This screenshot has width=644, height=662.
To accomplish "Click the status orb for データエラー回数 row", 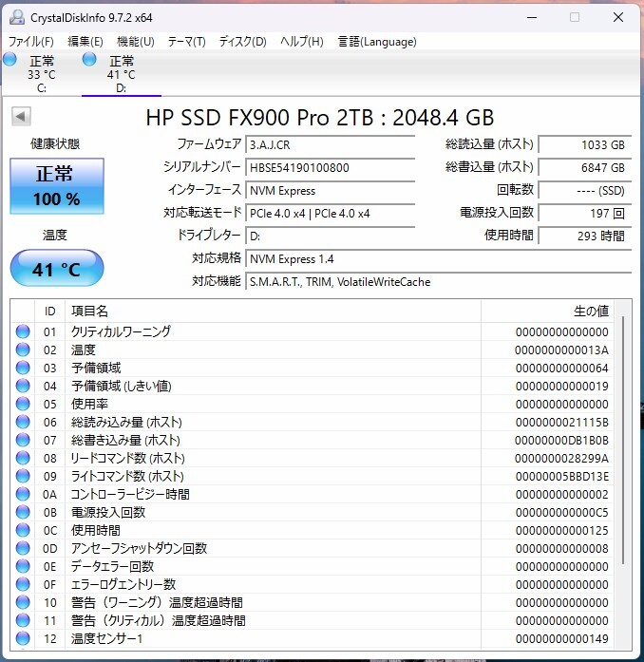I will pyautogui.click(x=23, y=566).
